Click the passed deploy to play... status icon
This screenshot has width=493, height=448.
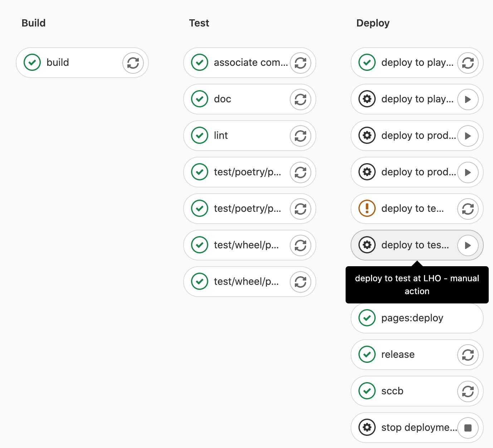[367, 63]
